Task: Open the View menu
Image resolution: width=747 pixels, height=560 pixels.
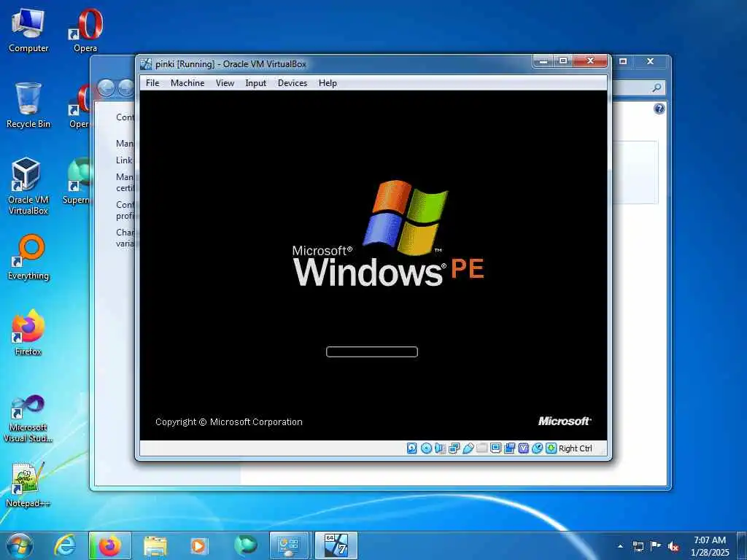Action: (x=225, y=83)
